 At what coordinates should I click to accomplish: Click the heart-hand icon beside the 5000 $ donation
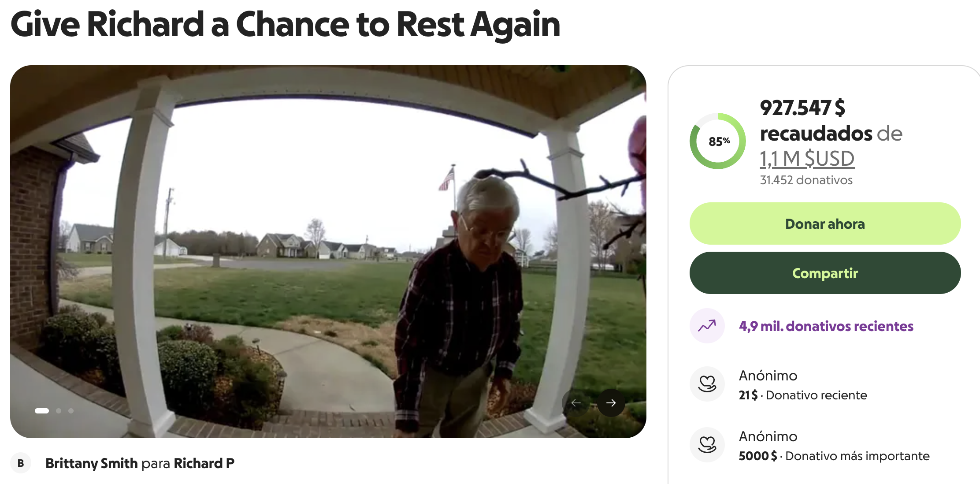tap(707, 445)
